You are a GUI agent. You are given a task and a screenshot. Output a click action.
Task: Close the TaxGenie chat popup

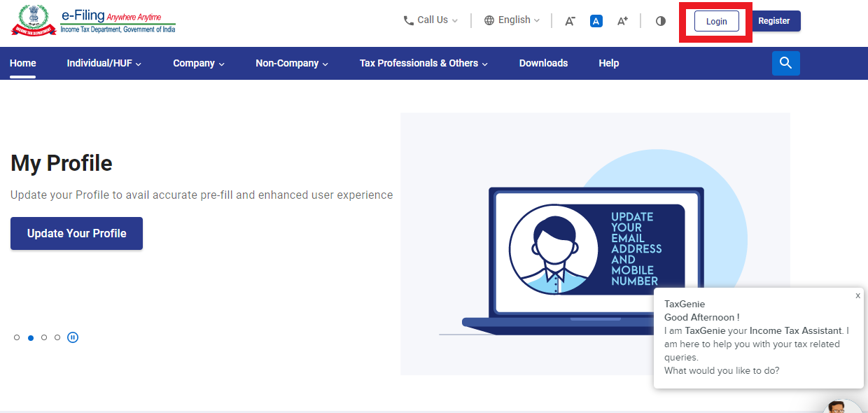pyautogui.click(x=857, y=295)
